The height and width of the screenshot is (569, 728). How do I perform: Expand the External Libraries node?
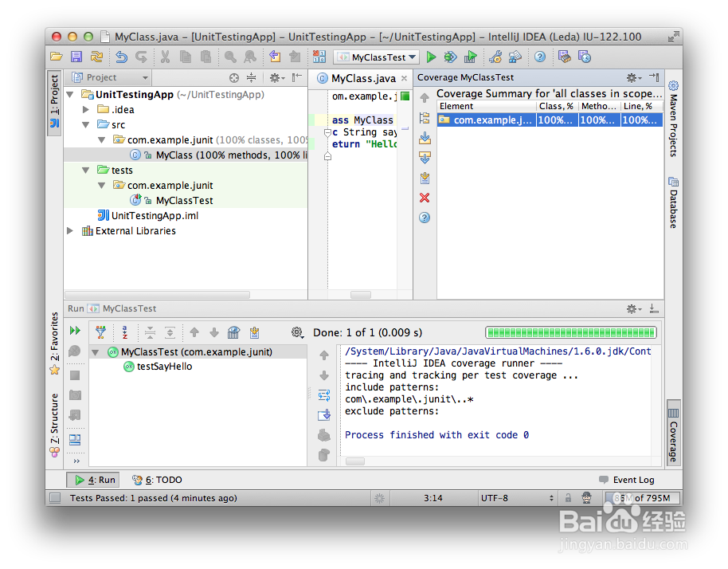pyautogui.click(x=69, y=230)
